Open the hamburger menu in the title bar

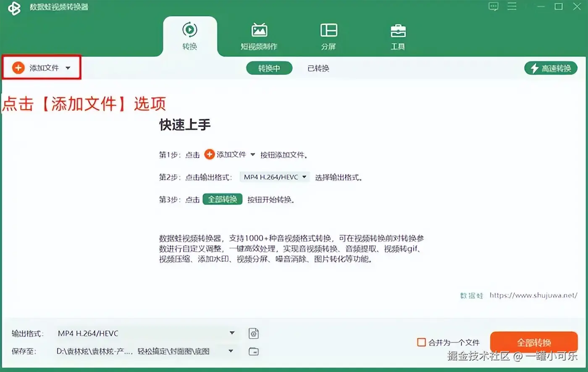(512, 6)
